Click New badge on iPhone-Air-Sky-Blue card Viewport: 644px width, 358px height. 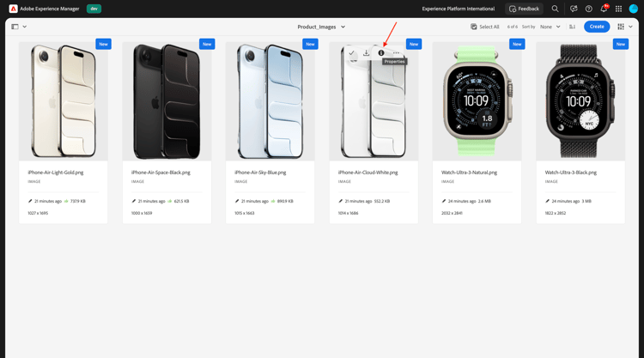click(x=310, y=44)
